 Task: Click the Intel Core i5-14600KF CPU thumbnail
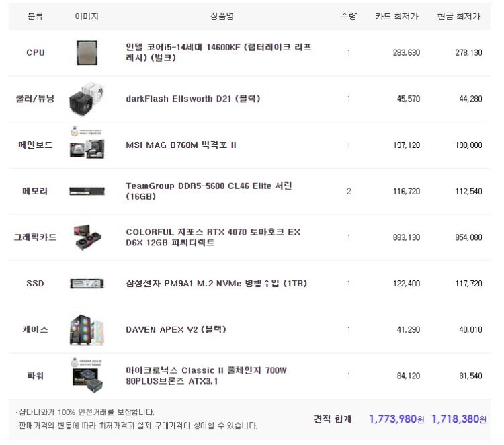[x=87, y=52]
